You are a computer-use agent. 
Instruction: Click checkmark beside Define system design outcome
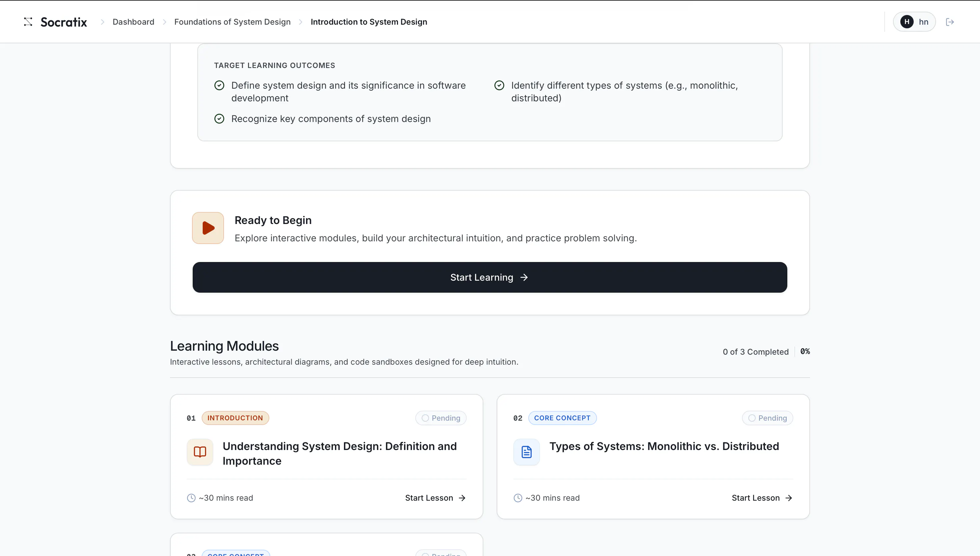click(x=219, y=85)
